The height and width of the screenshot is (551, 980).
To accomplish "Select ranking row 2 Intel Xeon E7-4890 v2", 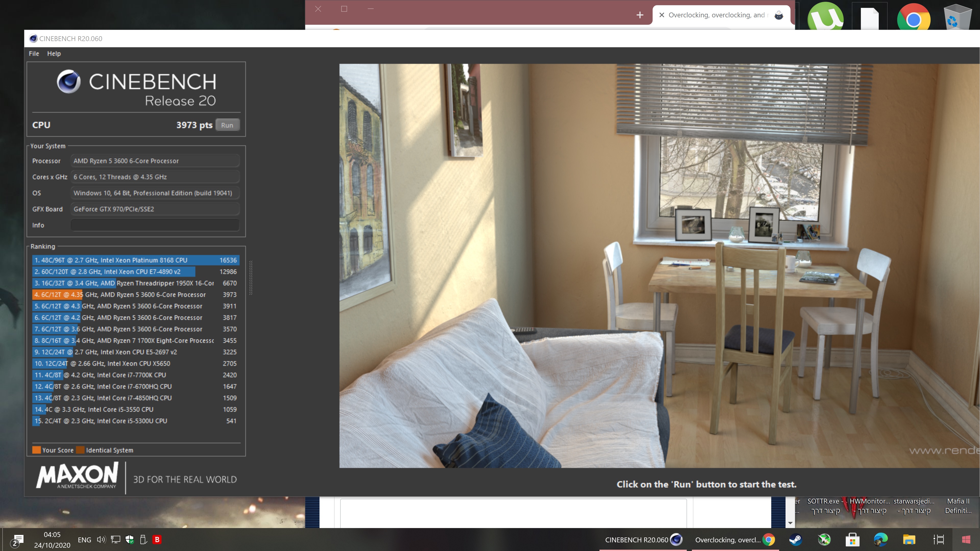I will [136, 271].
